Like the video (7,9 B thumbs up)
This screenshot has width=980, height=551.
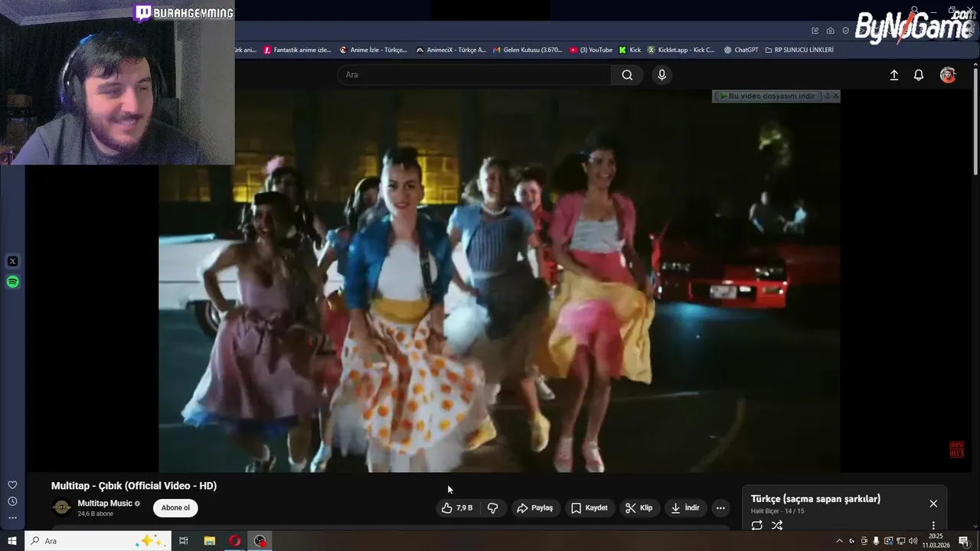point(458,508)
